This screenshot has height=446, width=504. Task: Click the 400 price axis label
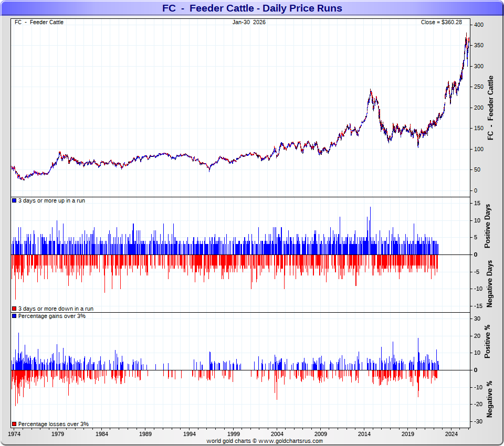coord(479,25)
